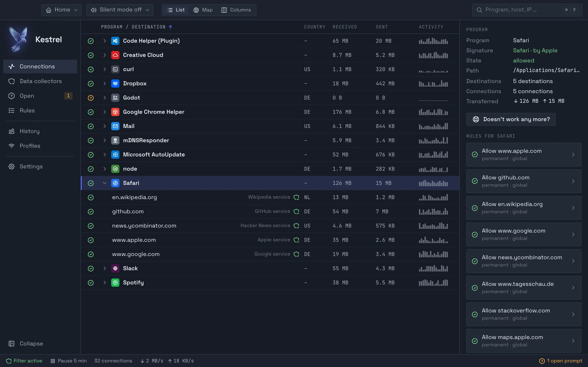Click the Dropbox app icon
The height and width of the screenshot is (367, 588).
[115, 83]
